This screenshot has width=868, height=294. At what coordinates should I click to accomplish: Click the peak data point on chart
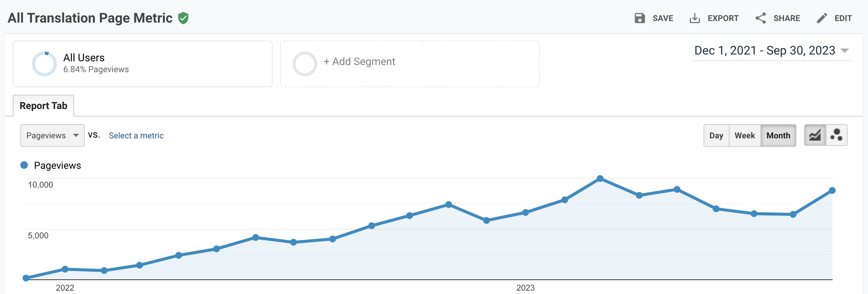click(x=600, y=179)
